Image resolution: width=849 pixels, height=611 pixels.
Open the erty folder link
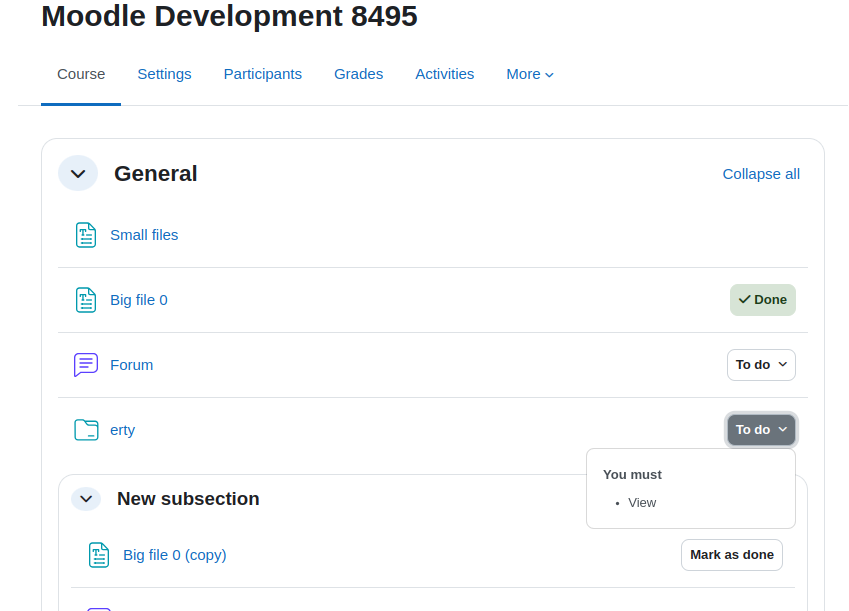(122, 430)
